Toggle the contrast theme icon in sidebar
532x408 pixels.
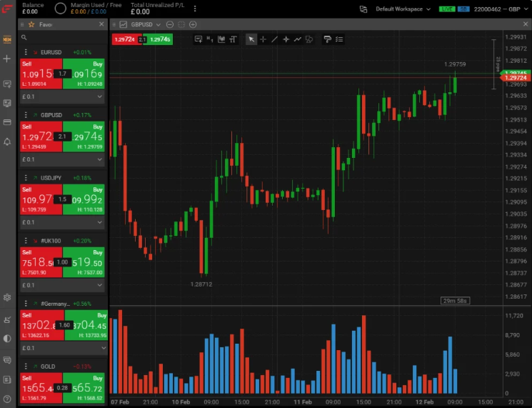click(x=7, y=339)
